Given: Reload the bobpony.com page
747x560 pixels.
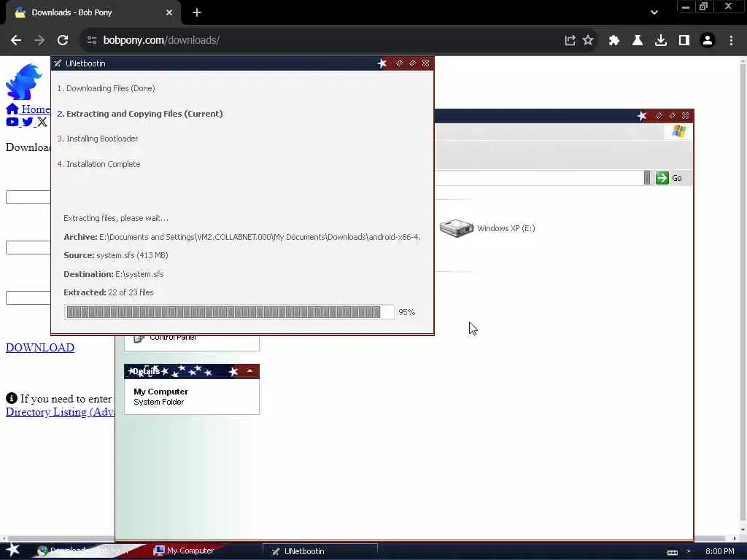Looking at the screenshot, I should point(63,41).
